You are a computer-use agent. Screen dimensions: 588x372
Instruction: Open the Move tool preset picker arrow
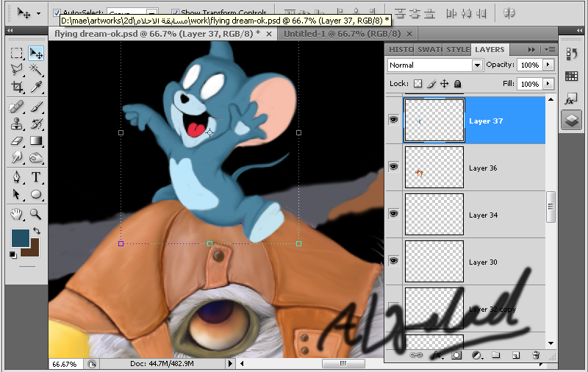coord(39,13)
